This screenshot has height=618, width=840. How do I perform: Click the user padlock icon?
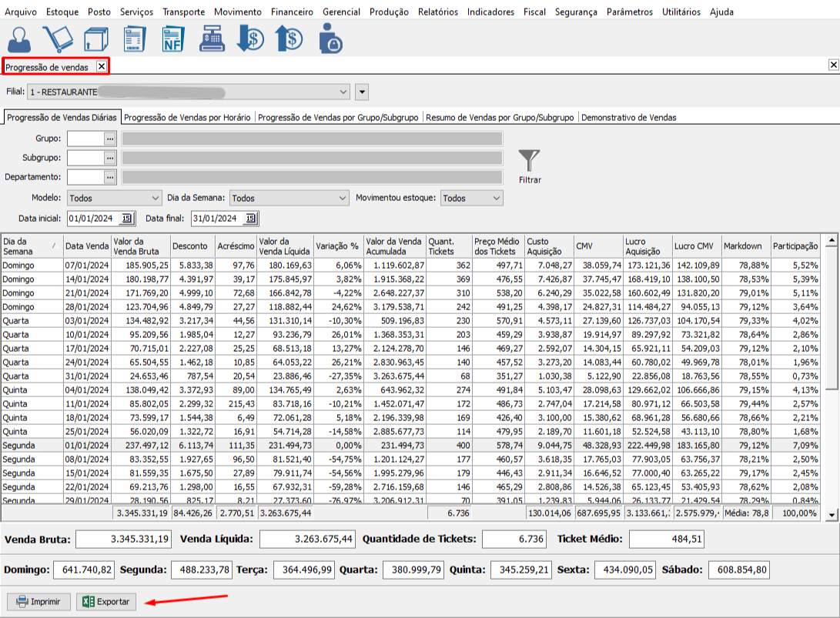tap(330, 38)
